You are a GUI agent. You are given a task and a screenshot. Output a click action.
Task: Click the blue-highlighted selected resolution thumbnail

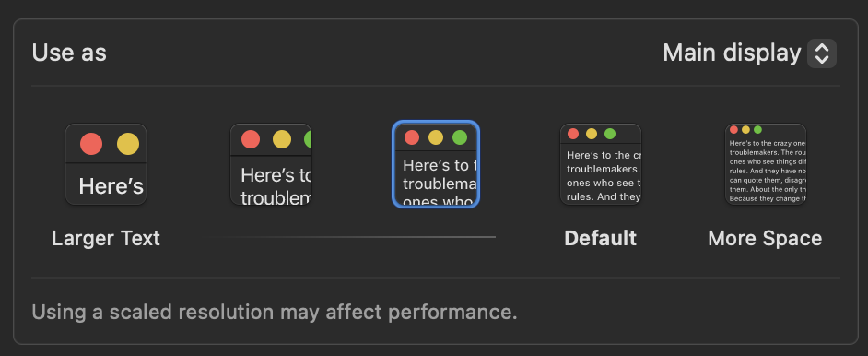click(x=436, y=164)
